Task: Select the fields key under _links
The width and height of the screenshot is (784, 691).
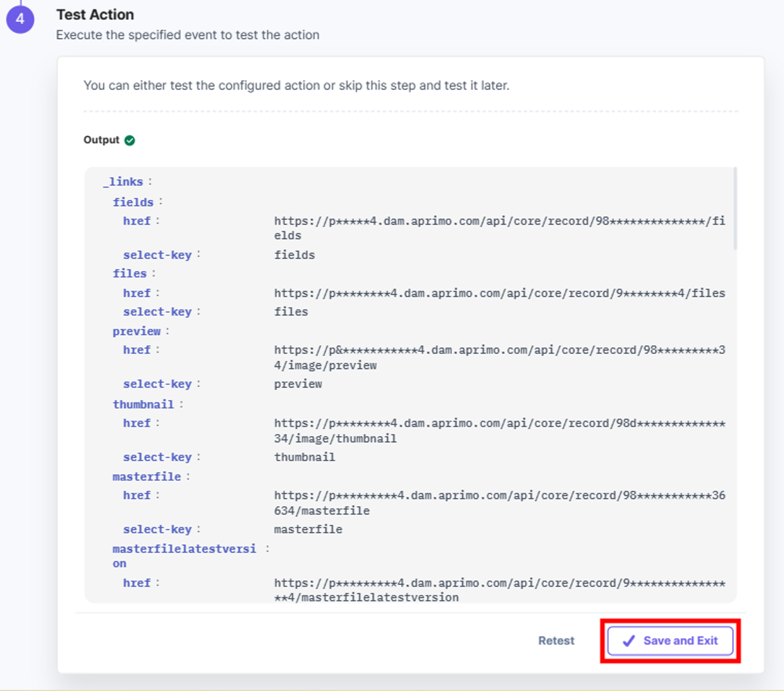Action: pos(133,202)
